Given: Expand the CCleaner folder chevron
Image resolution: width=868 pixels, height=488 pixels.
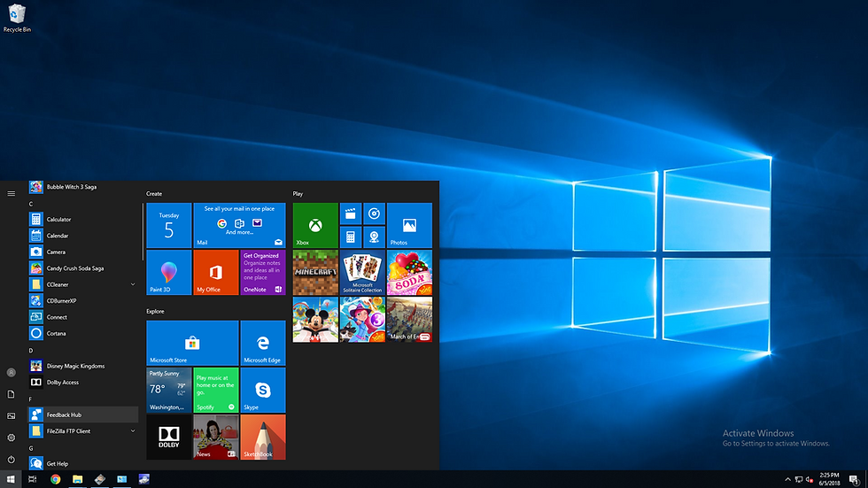Looking at the screenshot, I should (133, 284).
